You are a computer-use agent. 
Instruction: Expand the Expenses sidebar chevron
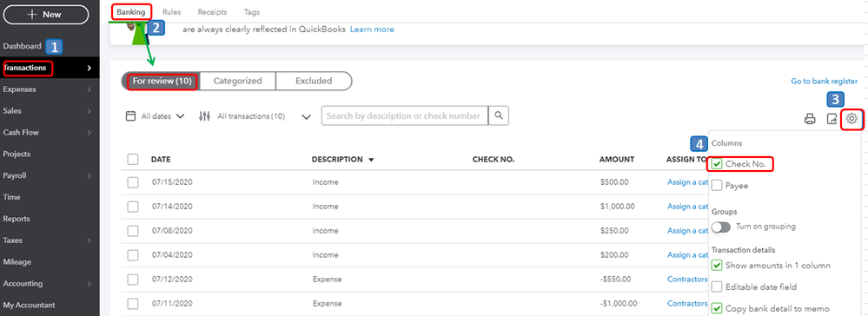(89, 89)
